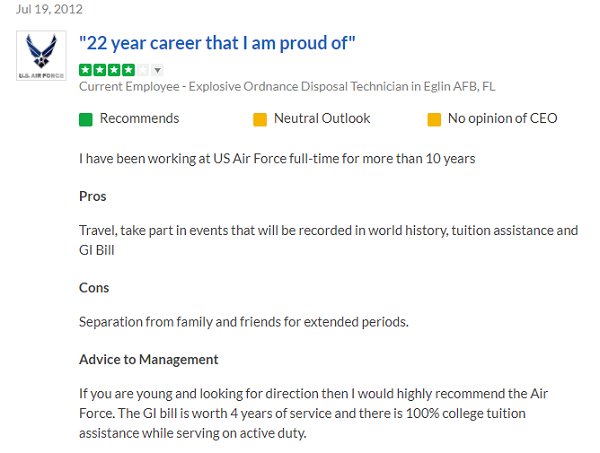The image size is (600, 453).
Task: Click the green Recommends square indicator
Action: (x=86, y=119)
